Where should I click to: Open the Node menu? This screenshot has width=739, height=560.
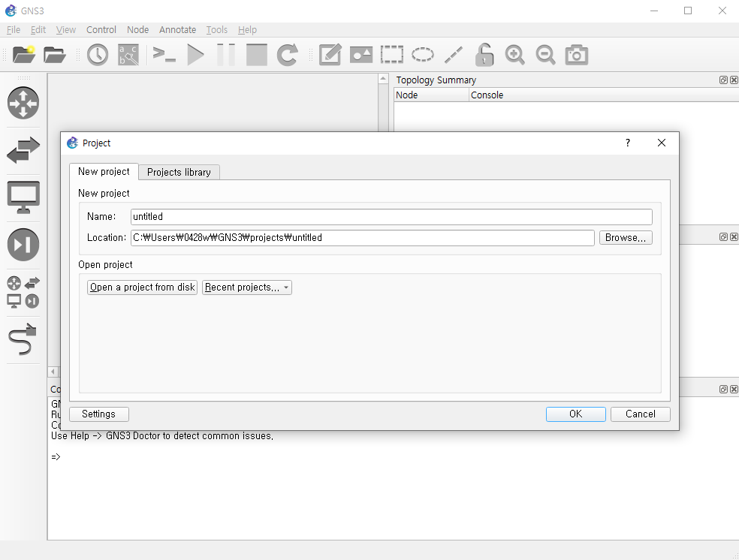coord(137,30)
